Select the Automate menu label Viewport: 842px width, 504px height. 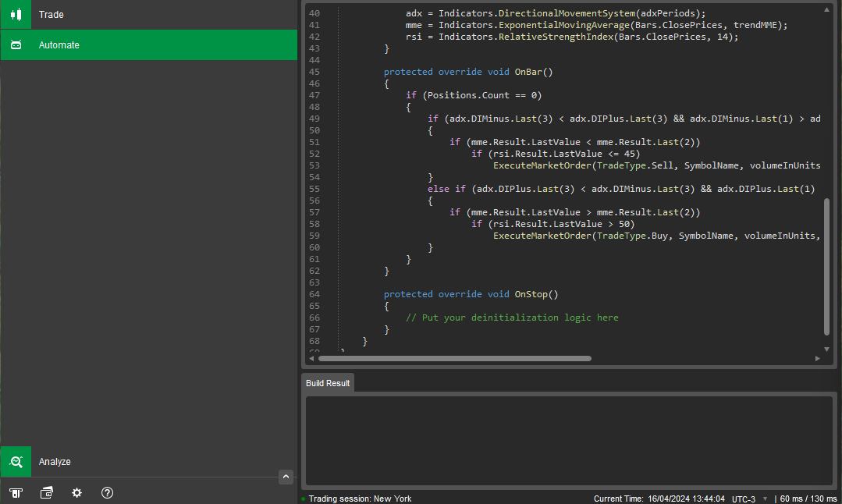point(59,45)
